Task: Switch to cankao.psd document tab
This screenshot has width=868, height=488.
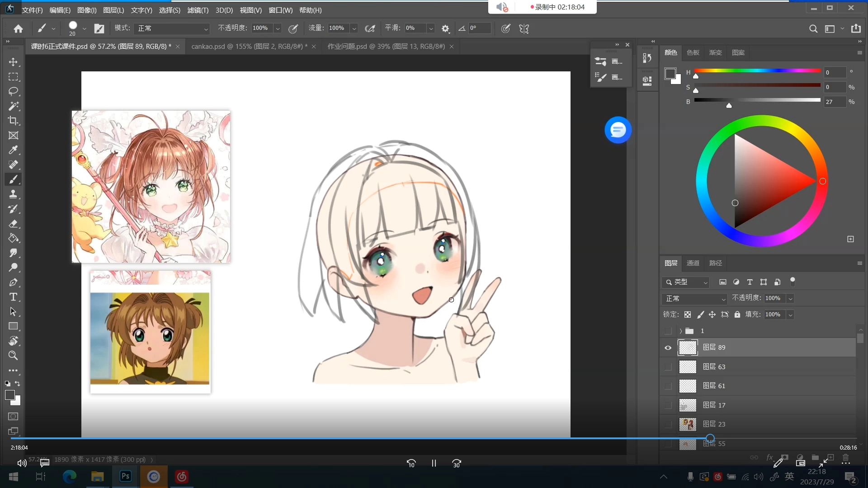Action: (249, 47)
